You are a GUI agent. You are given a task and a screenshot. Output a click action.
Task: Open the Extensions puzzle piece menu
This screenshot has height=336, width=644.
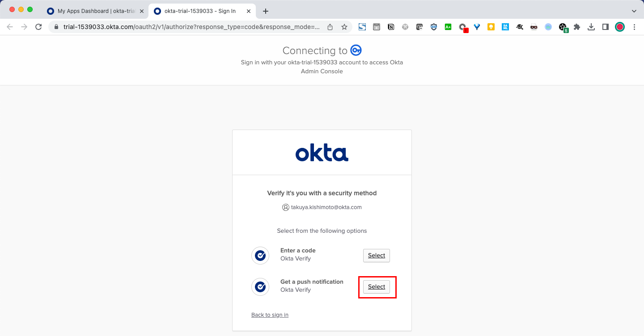(577, 27)
